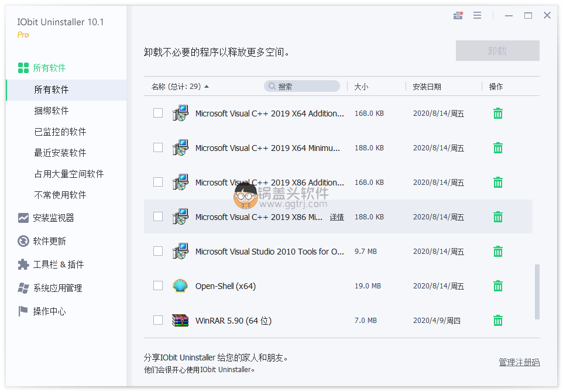
Task: Click installer icon of Visual Studio 2010 Tools
Action: click(x=180, y=251)
